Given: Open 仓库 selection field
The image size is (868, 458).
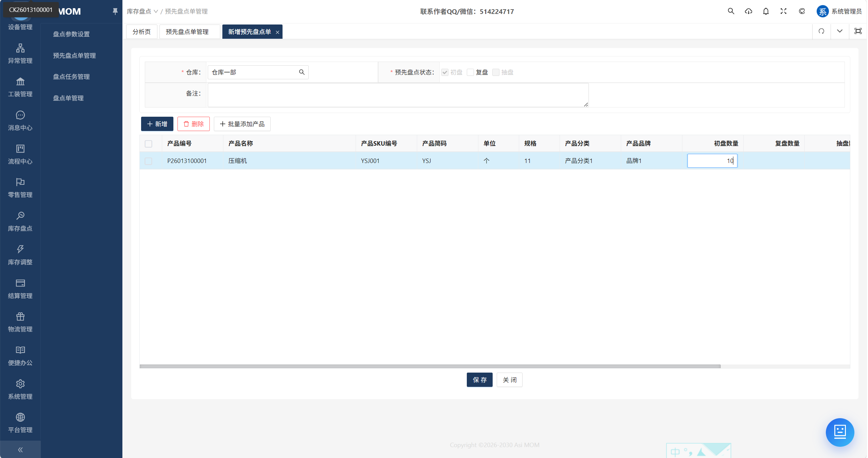Looking at the screenshot, I should pos(258,72).
